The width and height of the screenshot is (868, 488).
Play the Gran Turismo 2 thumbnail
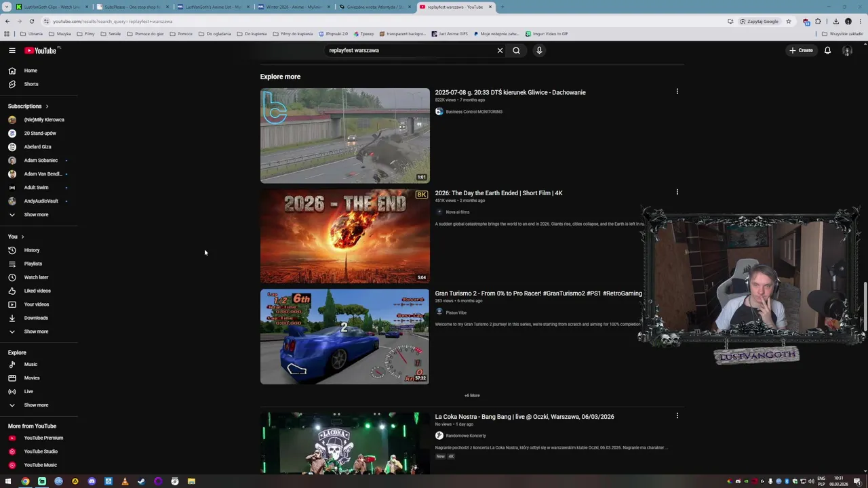[x=344, y=337]
